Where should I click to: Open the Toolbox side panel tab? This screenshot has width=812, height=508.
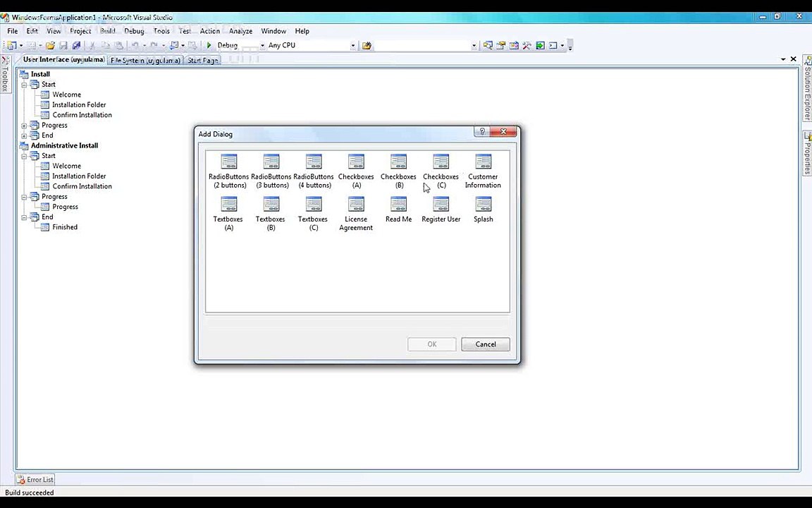5,74
